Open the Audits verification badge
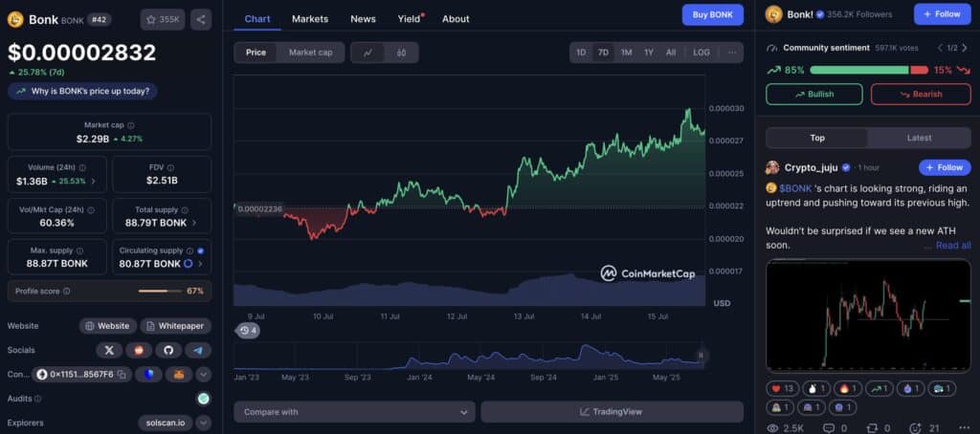This screenshot has width=980, height=434. pos(203,399)
